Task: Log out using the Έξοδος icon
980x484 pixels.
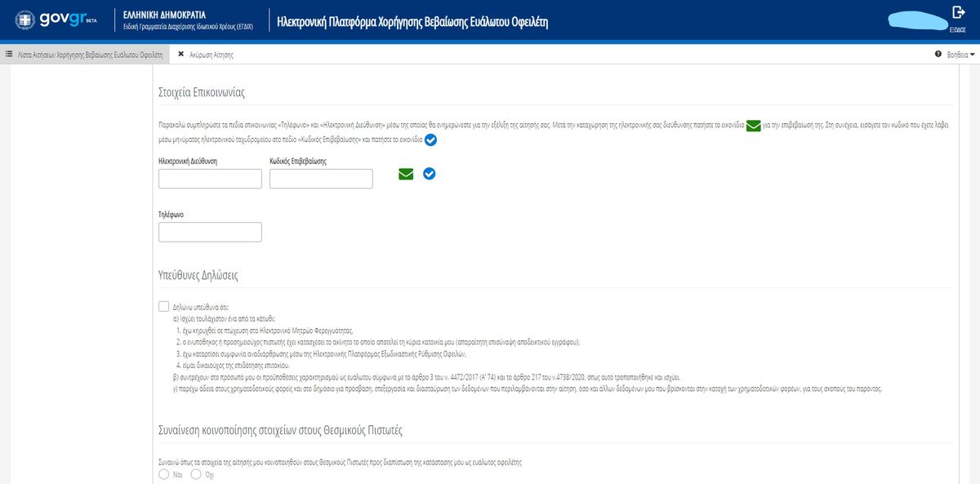Action: point(958,13)
